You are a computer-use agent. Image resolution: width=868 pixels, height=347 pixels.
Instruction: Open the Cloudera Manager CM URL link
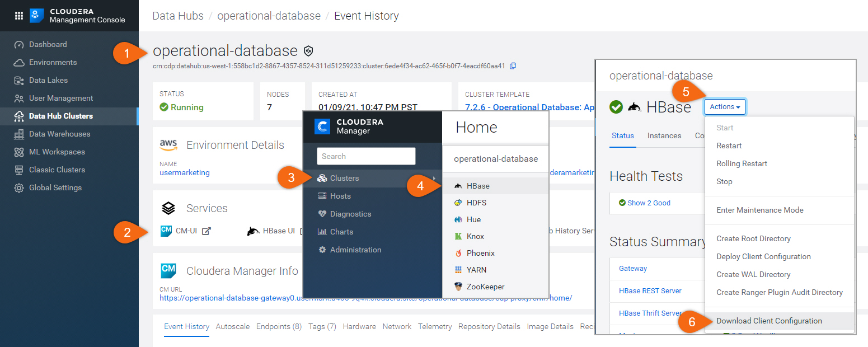(x=365, y=298)
